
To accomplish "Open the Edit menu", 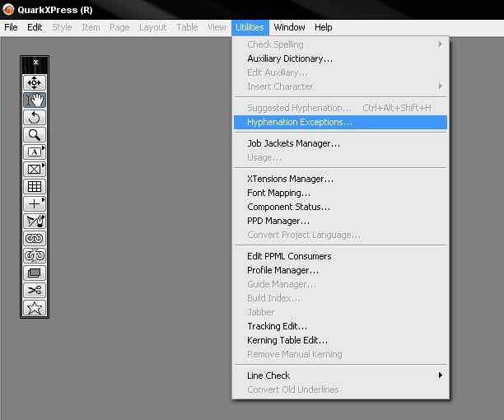I will pos(35,27).
